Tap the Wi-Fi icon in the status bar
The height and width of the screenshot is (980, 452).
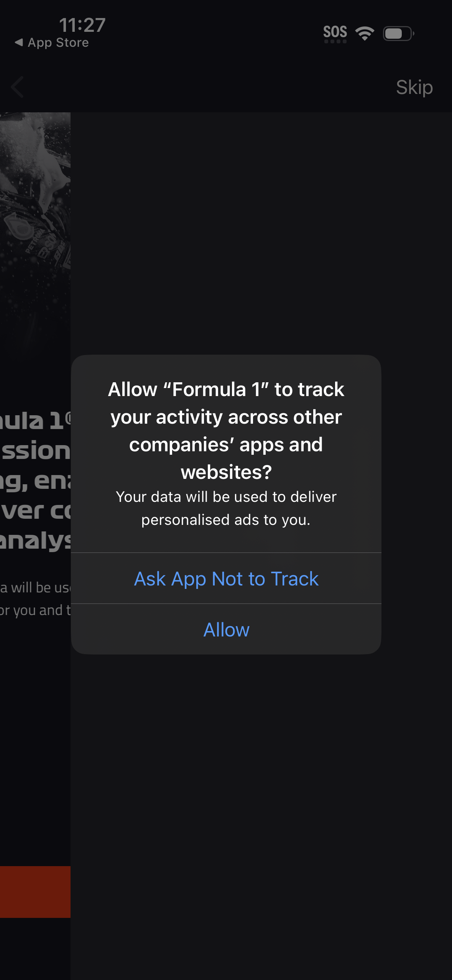pos(364,33)
